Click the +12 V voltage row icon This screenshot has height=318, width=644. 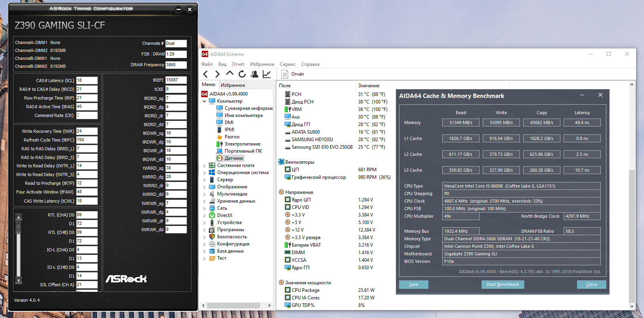tap(288, 230)
